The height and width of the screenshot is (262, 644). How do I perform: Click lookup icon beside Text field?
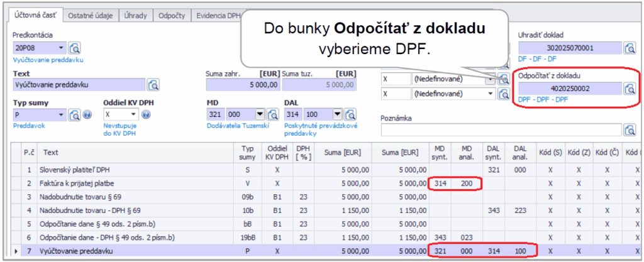point(153,85)
